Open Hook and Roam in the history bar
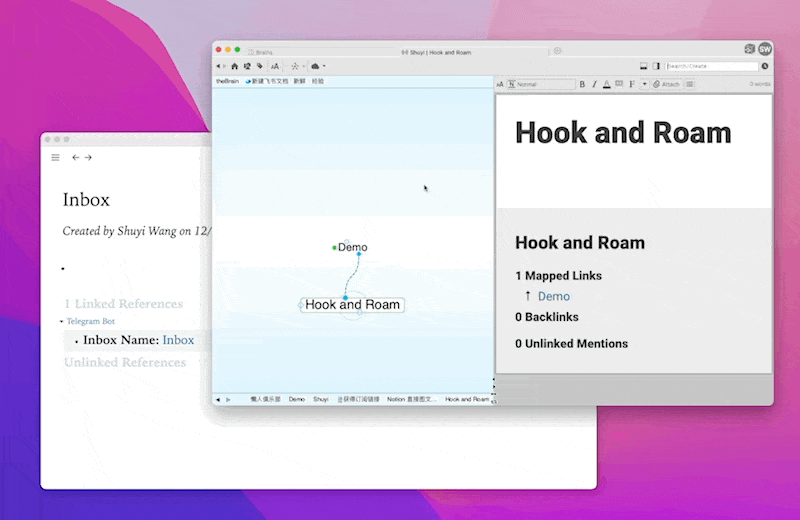This screenshot has height=520, width=800. [467, 400]
